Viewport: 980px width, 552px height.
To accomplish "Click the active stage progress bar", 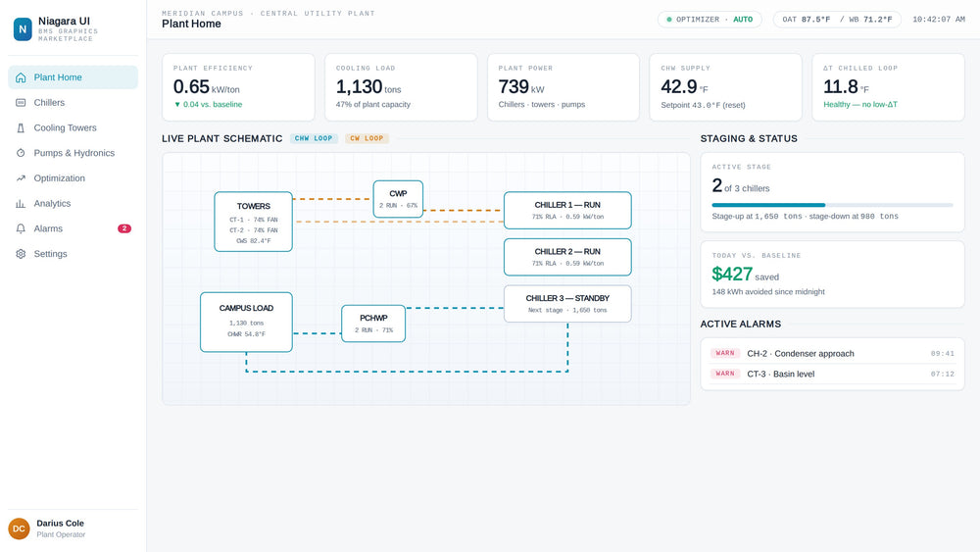I will pyautogui.click(x=832, y=205).
